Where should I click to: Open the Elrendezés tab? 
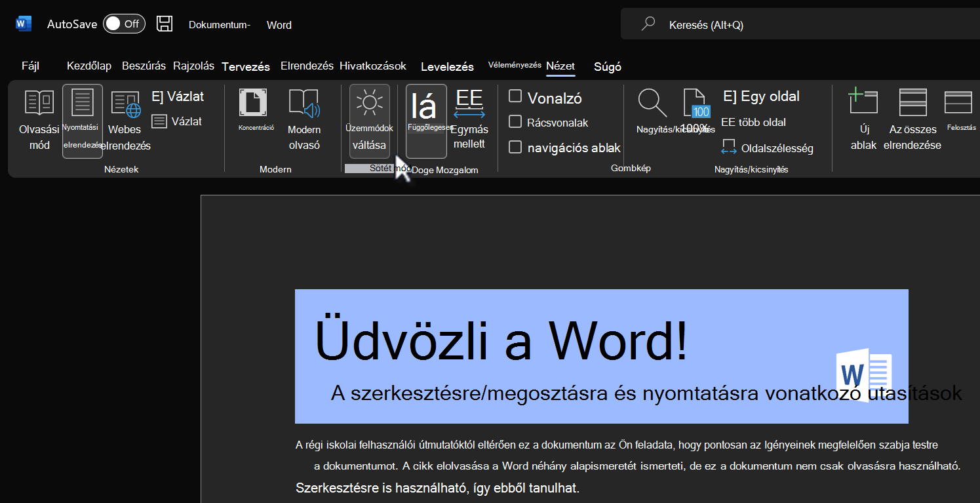coord(307,66)
